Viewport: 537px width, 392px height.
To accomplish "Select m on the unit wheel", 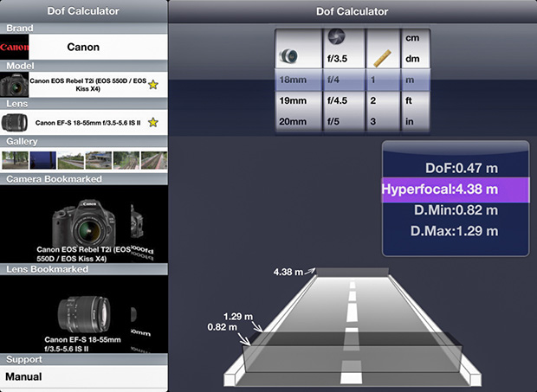I will [410, 80].
